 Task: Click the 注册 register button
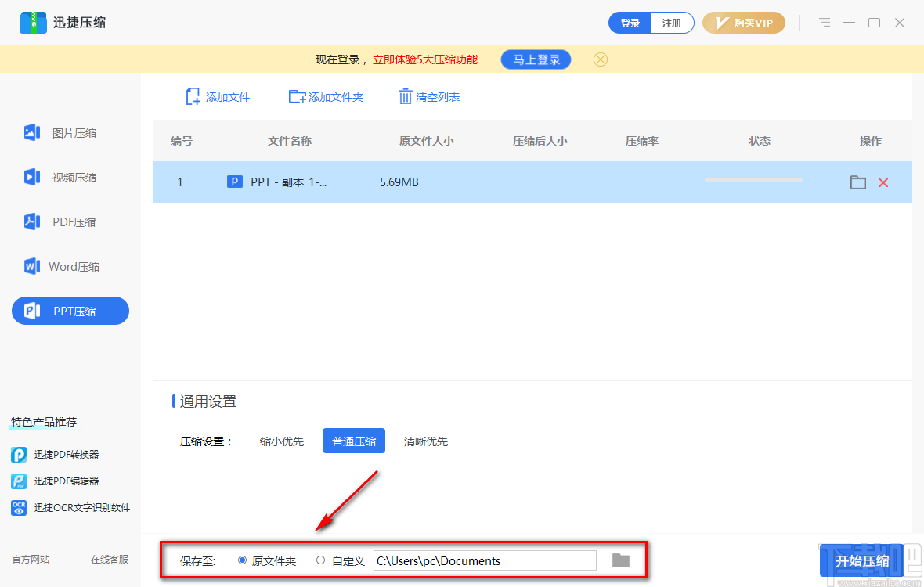[672, 23]
